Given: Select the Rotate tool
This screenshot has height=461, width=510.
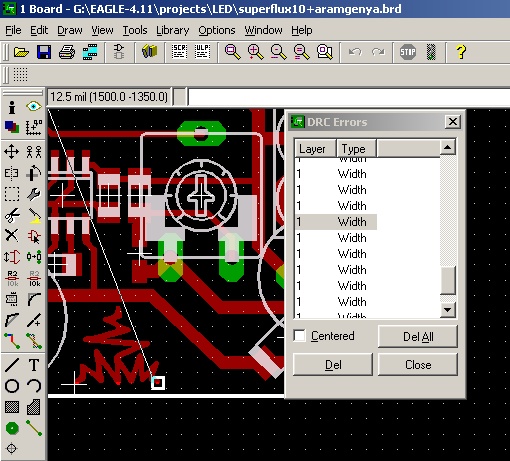Looking at the screenshot, I should [x=34, y=173].
